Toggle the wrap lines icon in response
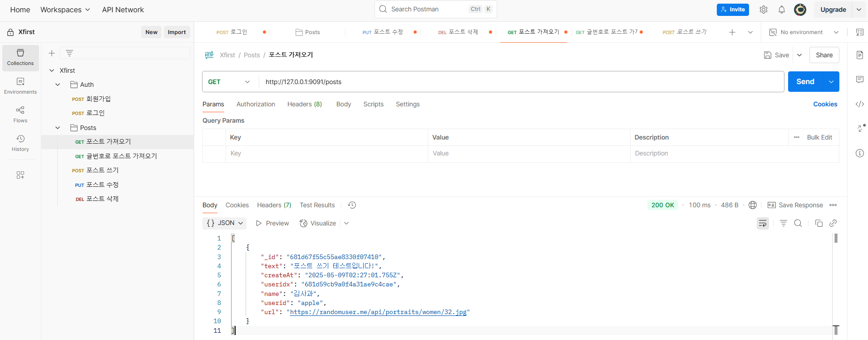868x340 pixels. [763, 223]
